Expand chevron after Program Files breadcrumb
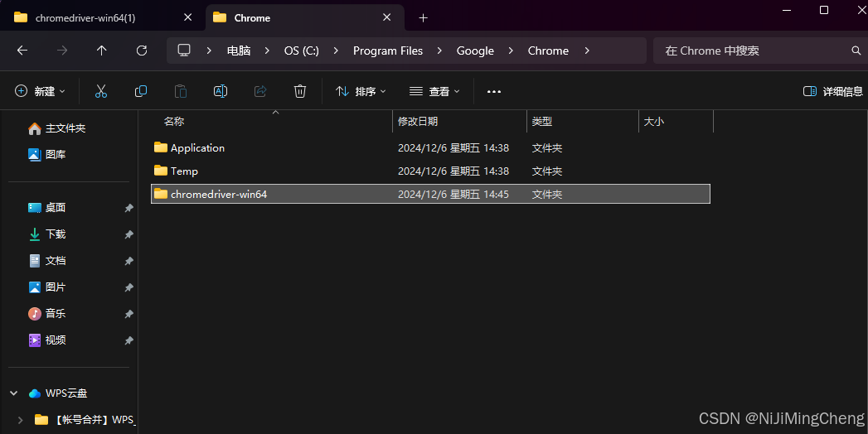Image resolution: width=868 pixels, height=434 pixels. [x=439, y=51]
